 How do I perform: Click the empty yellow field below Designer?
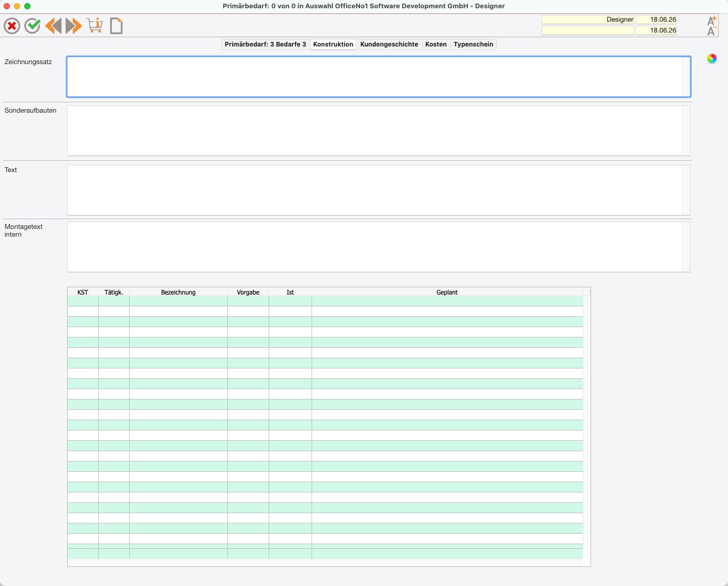(587, 30)
